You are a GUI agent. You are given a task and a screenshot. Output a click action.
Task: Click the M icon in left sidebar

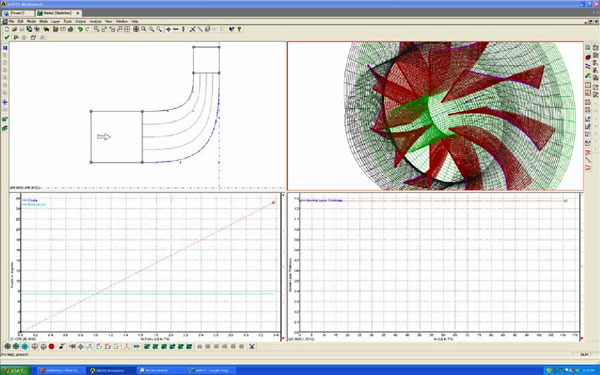[x=5, y=48]
